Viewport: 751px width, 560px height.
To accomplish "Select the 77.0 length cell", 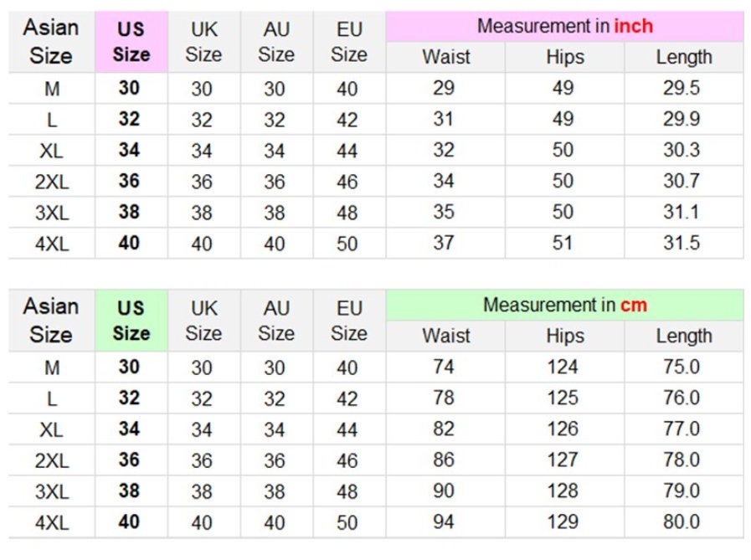I will coord(682,429).
